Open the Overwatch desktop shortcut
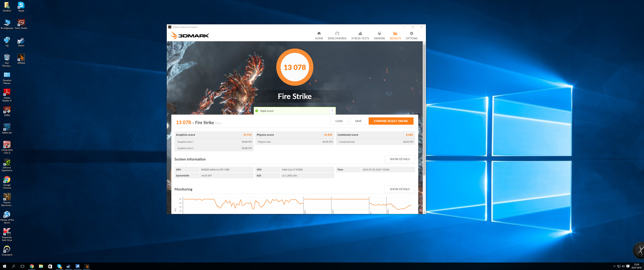The image size is (644, 270). [7, 251]
